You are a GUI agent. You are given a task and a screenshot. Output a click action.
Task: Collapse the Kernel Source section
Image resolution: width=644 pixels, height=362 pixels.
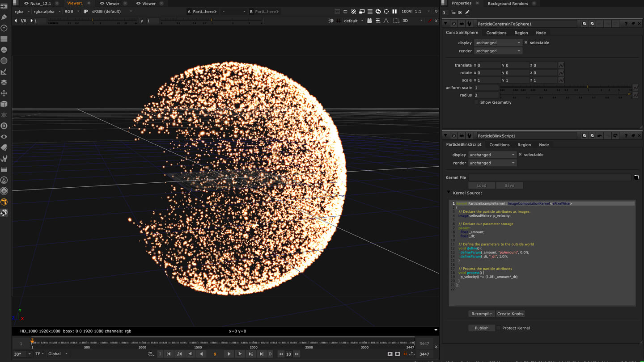(449, 193)
